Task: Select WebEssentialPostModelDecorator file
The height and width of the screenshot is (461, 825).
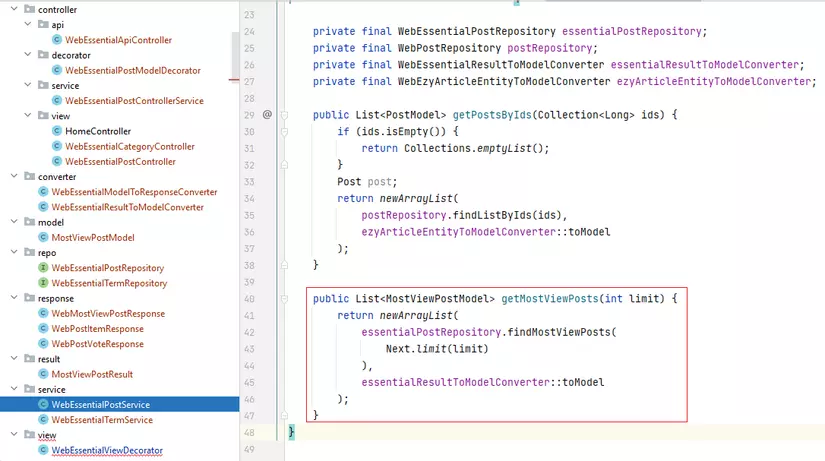Action: tap(133, 71)
